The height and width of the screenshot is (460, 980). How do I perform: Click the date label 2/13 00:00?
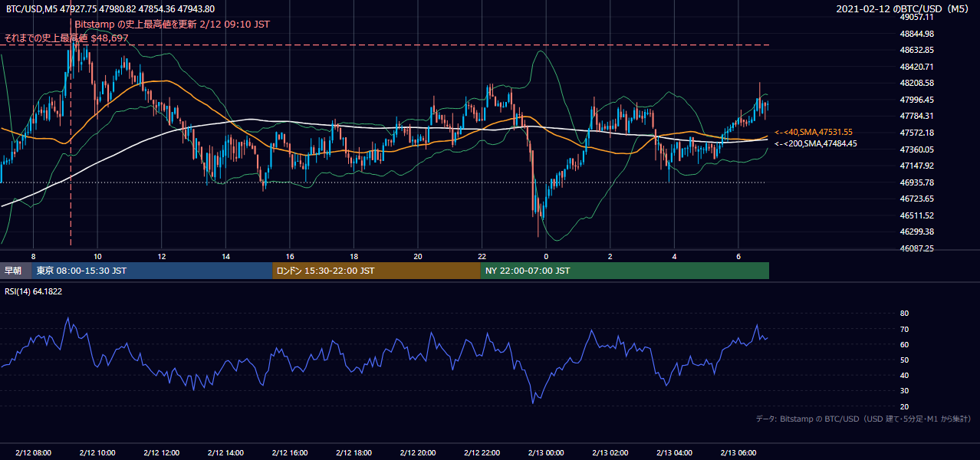[x=546, y=452]
